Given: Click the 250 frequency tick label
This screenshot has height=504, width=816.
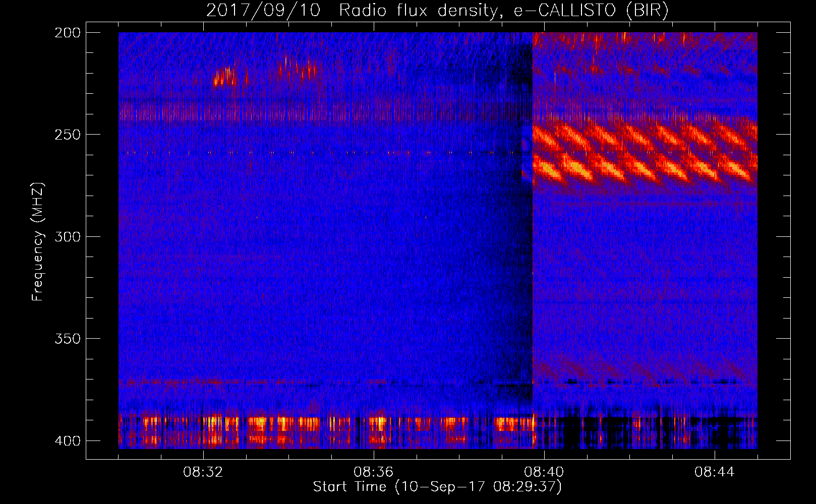Looking at the screenshot, I should 68,135.
